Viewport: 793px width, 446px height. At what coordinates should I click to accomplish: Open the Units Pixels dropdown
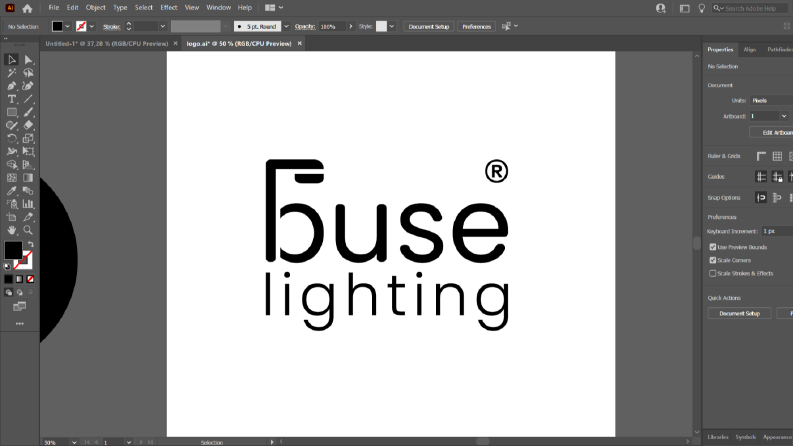(771, 101)
